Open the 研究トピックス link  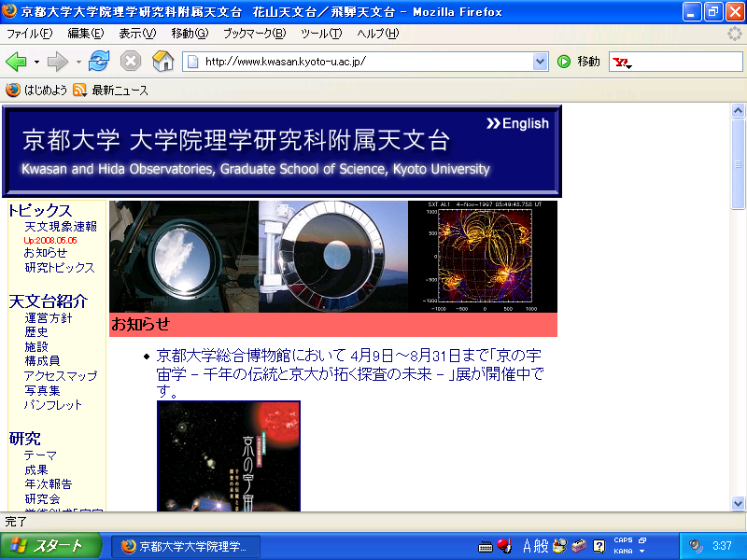(60, 268)
